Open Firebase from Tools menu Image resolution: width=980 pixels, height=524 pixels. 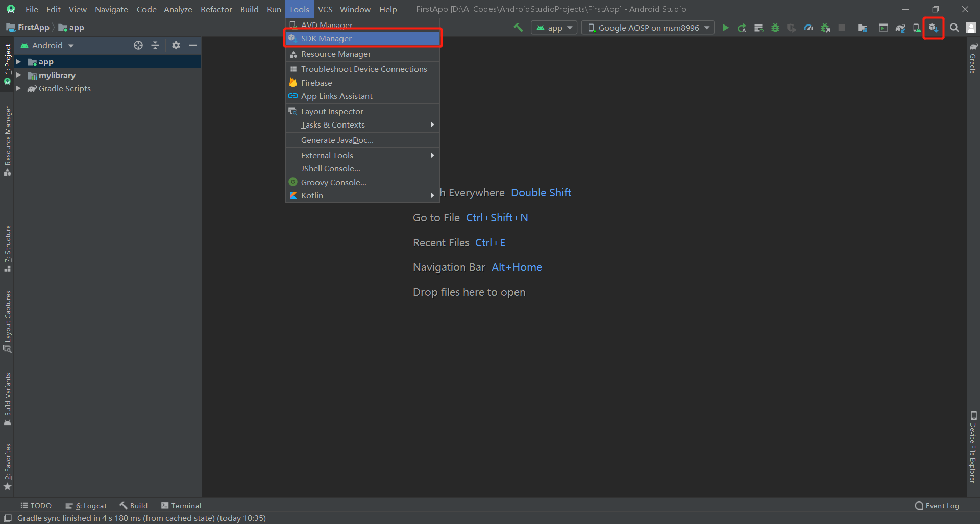[362, 83]
